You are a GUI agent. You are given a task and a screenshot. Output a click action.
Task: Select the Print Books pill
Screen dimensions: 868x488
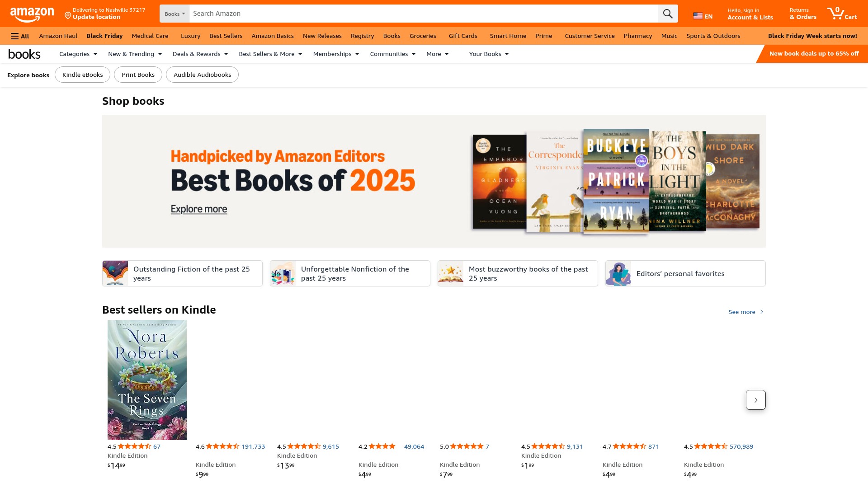(138, 75)
